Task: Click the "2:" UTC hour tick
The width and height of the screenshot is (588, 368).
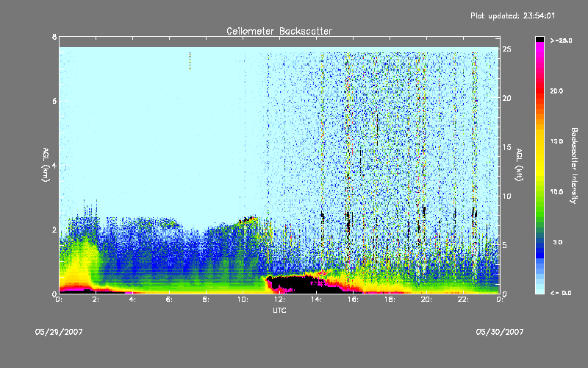Action: [96, 300]
